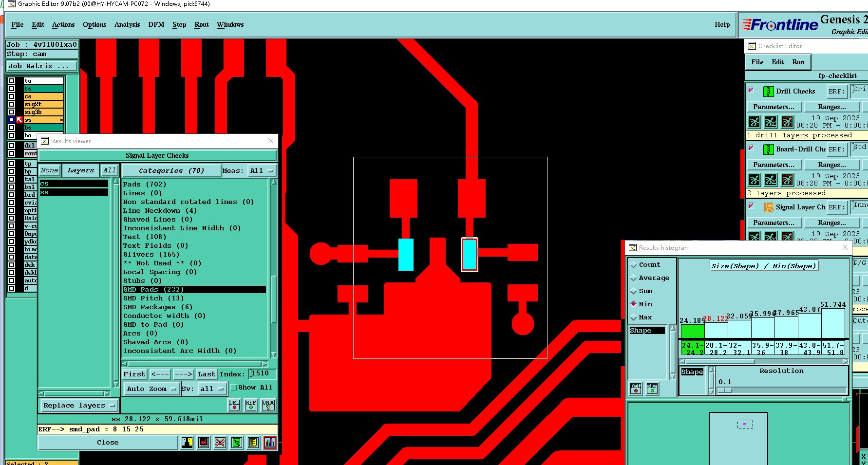Open the Rout menu

pos(202,24)
